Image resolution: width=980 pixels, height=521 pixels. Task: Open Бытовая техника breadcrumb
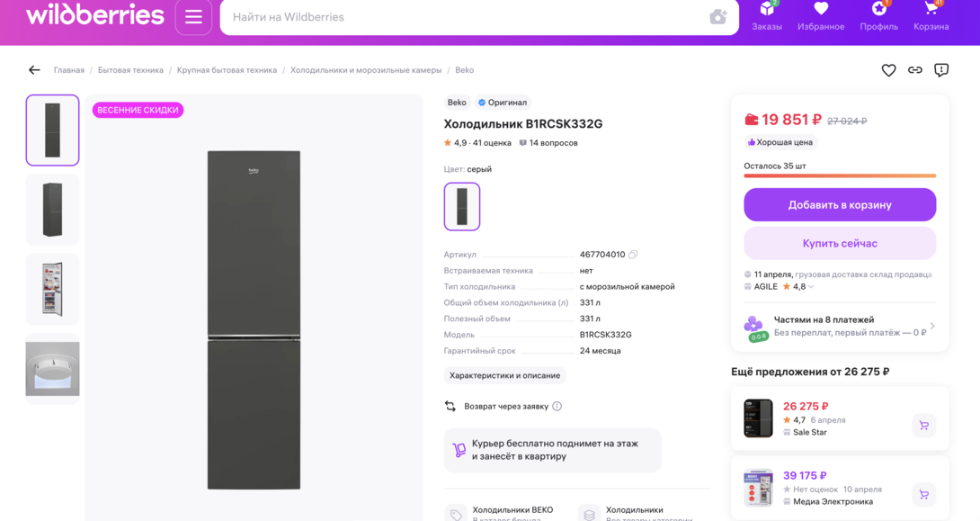[x=130, y=70]
